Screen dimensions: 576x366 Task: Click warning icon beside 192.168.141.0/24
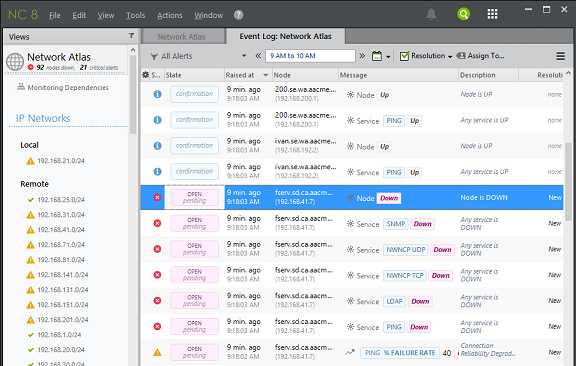(30, 275)
